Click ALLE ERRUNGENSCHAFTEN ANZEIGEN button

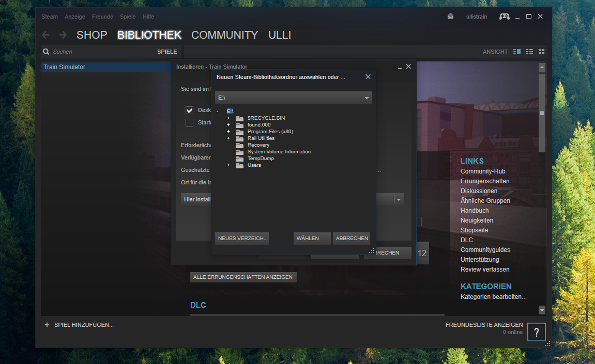pos(243,277)
